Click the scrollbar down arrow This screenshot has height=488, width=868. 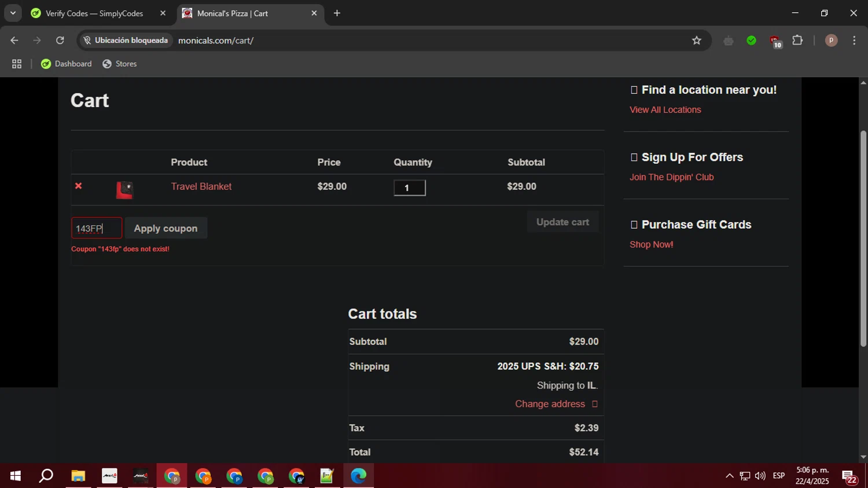point(863,457)
